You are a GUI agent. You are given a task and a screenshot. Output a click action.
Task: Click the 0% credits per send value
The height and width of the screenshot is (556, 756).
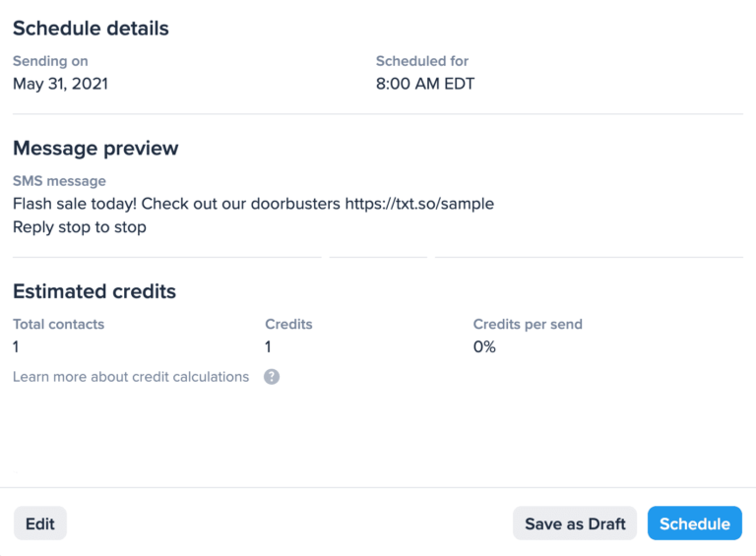(484, 346)
